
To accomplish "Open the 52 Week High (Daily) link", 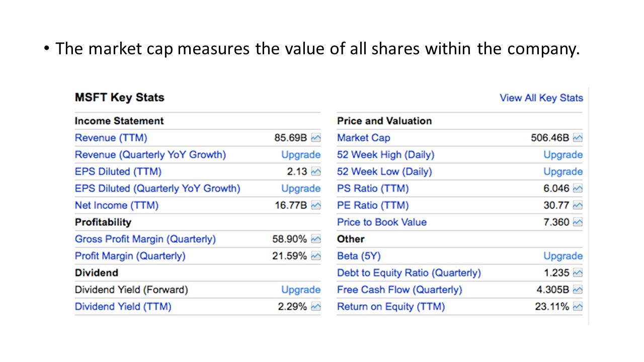I will point(386,155).
